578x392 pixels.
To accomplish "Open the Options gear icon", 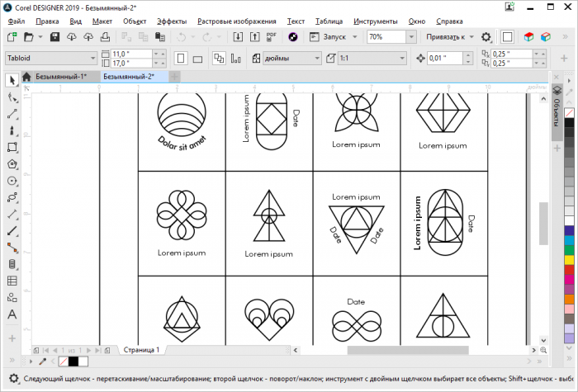I will pos(486,37).
